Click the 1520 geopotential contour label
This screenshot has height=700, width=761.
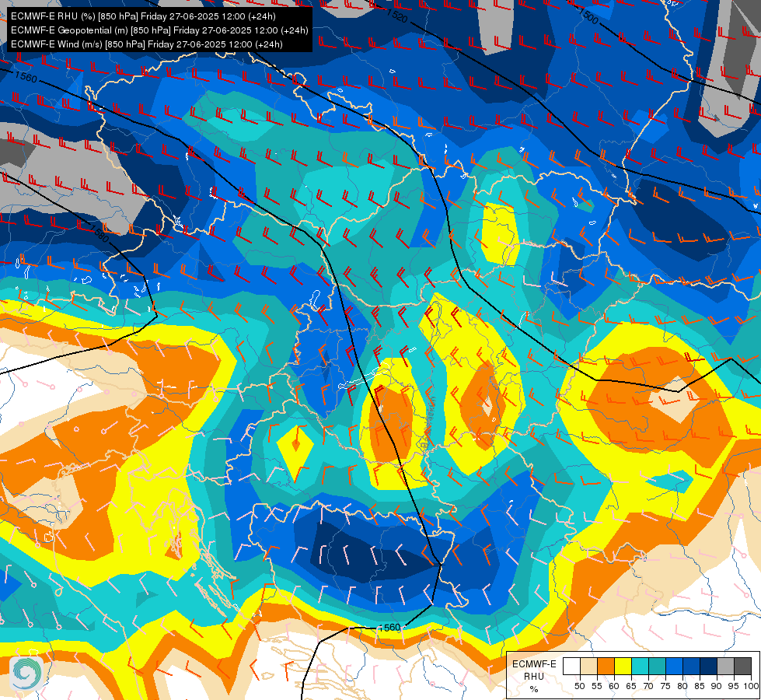pos(396,16)
